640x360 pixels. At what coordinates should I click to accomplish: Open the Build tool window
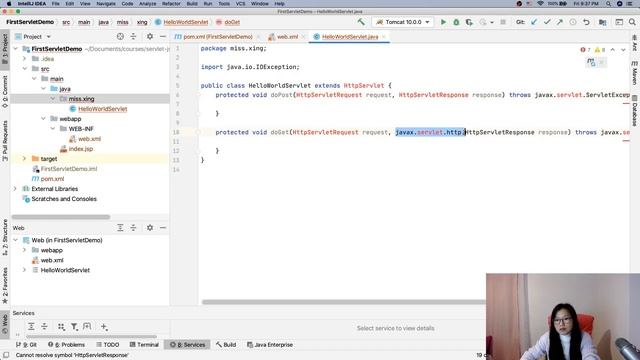[226, 345]
